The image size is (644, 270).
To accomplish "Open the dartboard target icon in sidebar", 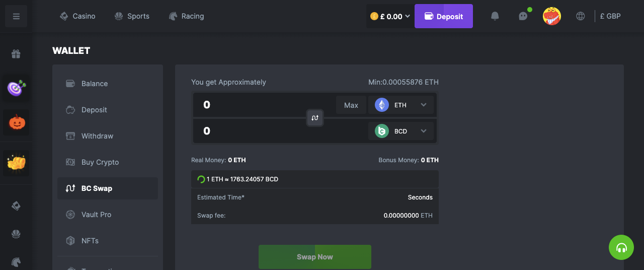I will click(17, 88).
